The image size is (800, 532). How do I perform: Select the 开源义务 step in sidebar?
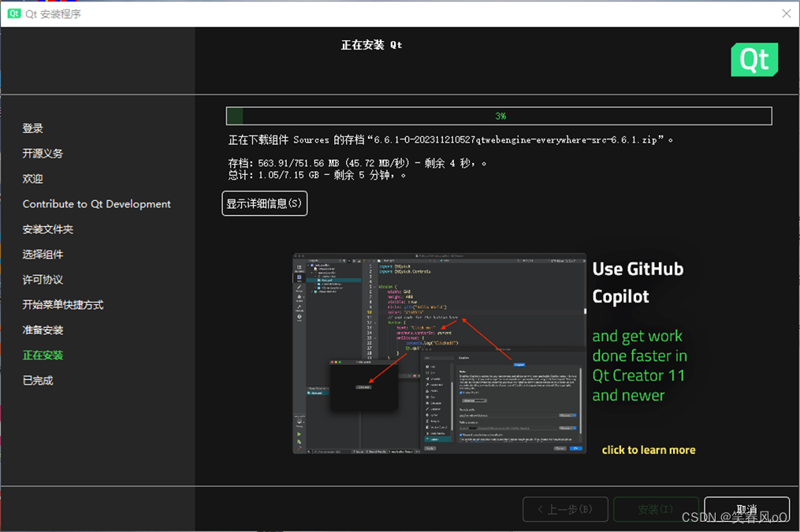click(43, 154)
